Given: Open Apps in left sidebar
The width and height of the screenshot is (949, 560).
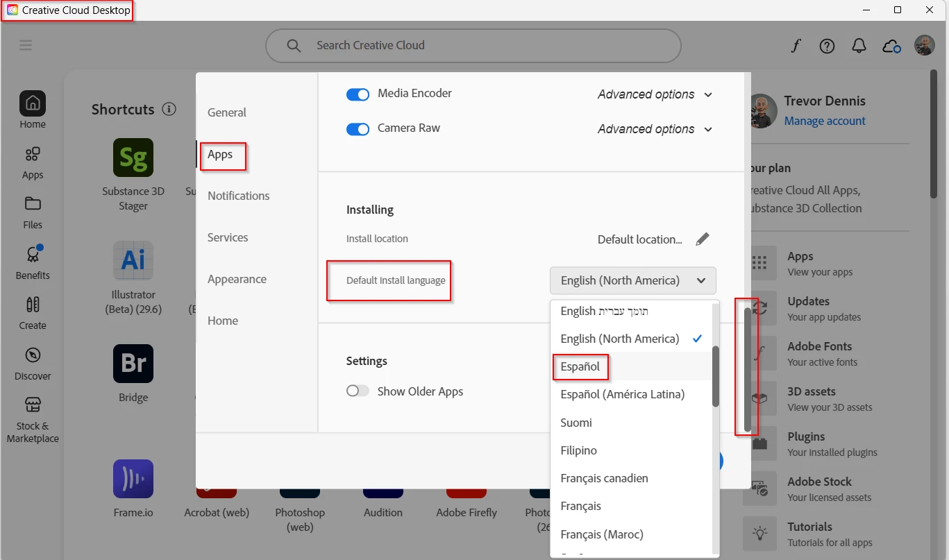Looking at the screenshot, I should [x=33, y=162].
